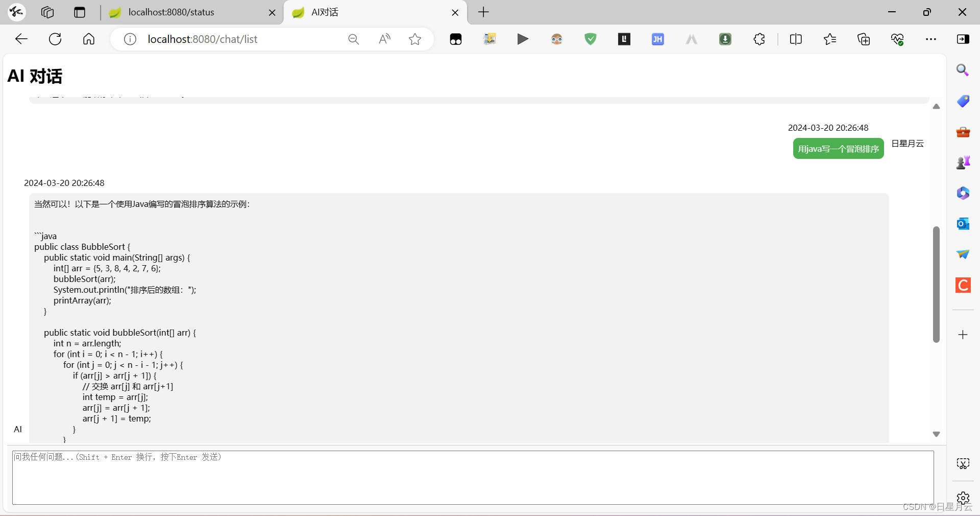This screenshot has width=980, height=516.
Task: Open sidebar search
Action: click(x=963, y=70)
